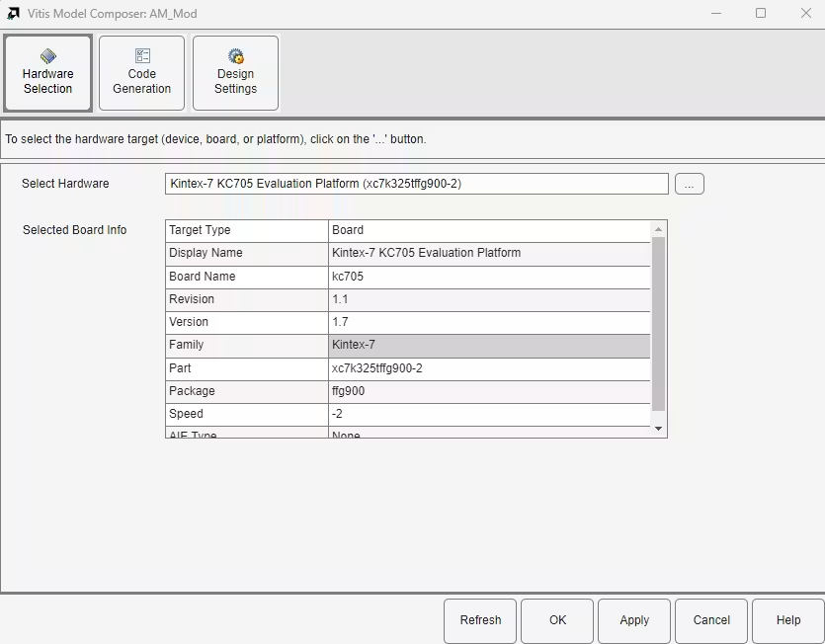The width and height of the screenshot is (825, 644).
Task: Minimize the Vitis Model Composer window
Action: click(716, 13)
